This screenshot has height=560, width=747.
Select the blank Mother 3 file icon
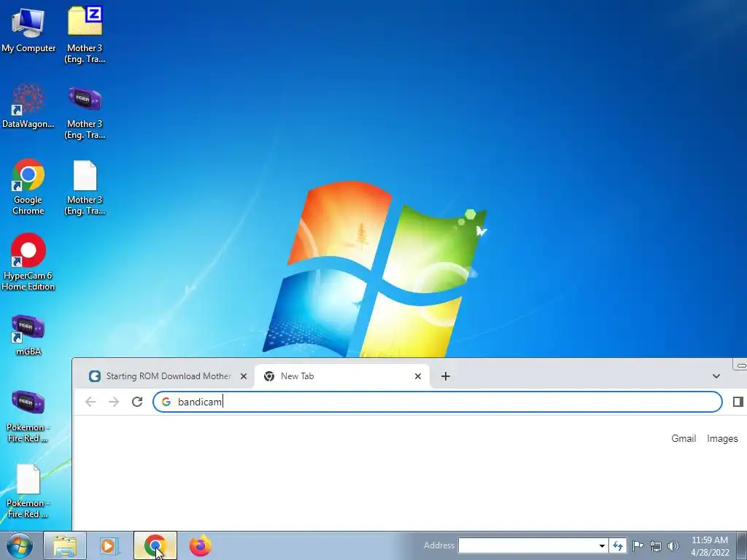pyautogui.click(x=85, y=187)
